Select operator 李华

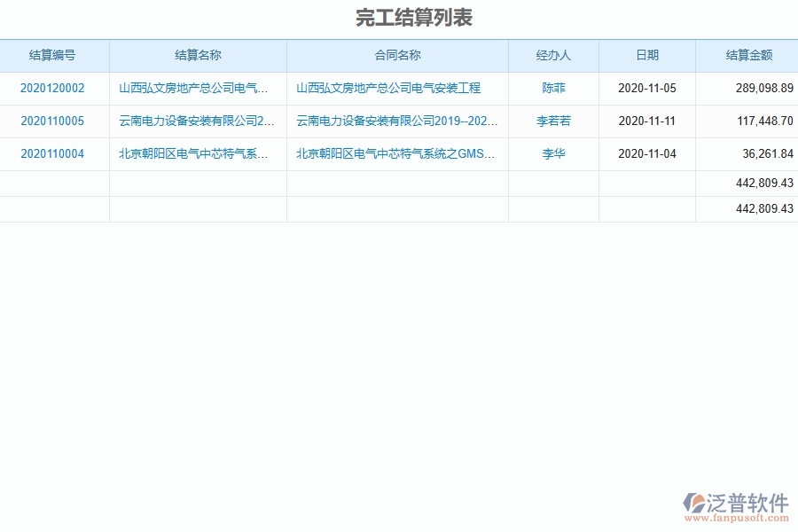click(553, 153)
